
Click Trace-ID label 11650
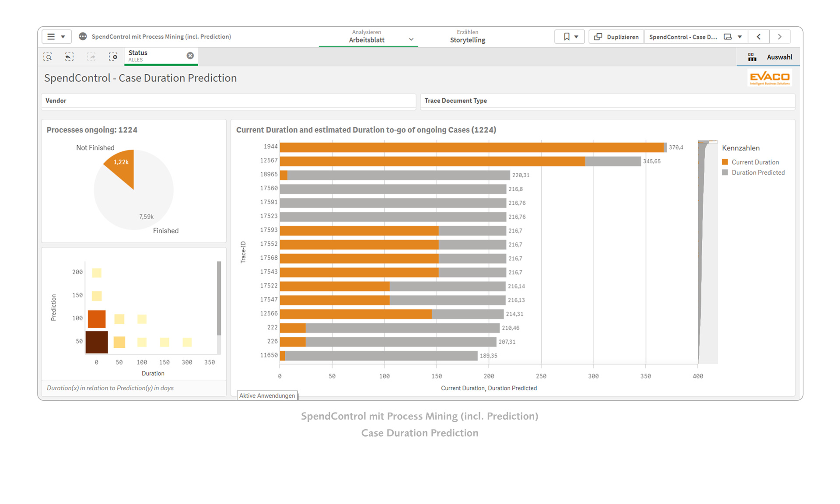tap(269, 355)
